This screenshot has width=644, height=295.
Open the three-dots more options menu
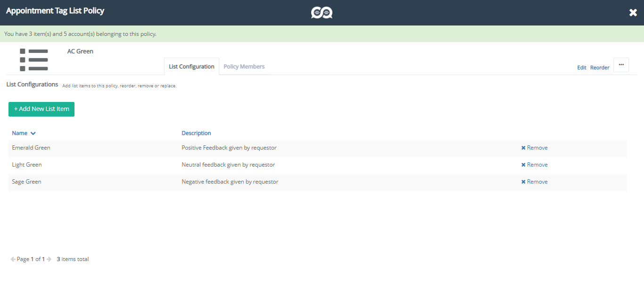pos(621,65)
